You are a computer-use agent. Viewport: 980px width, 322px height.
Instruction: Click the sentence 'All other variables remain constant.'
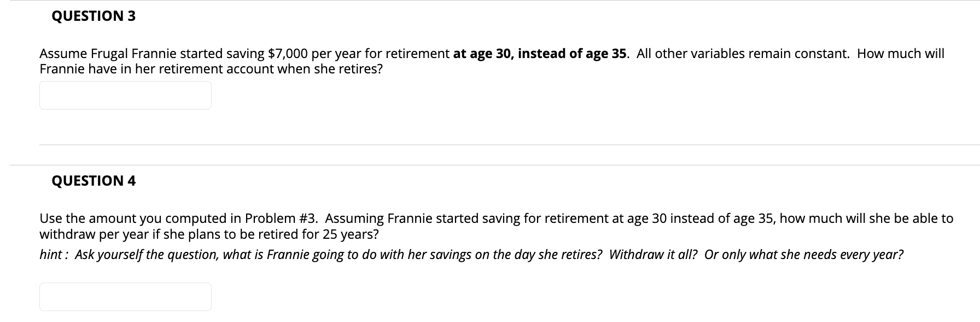[743, 54]
